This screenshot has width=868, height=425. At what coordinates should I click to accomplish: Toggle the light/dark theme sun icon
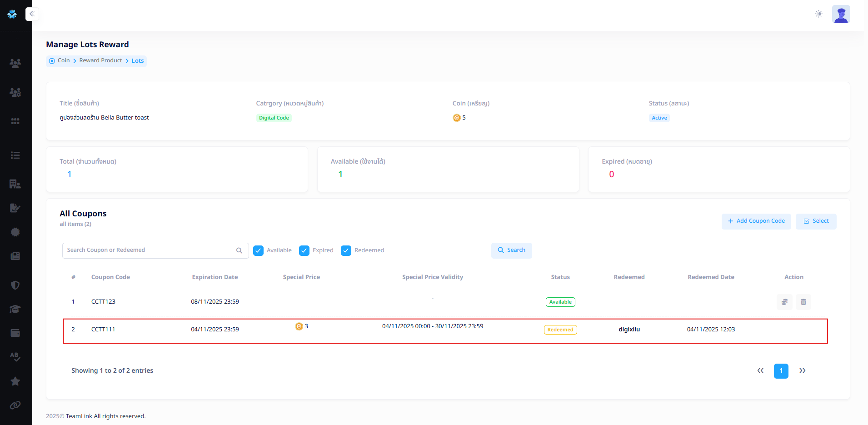click(818, 14)
